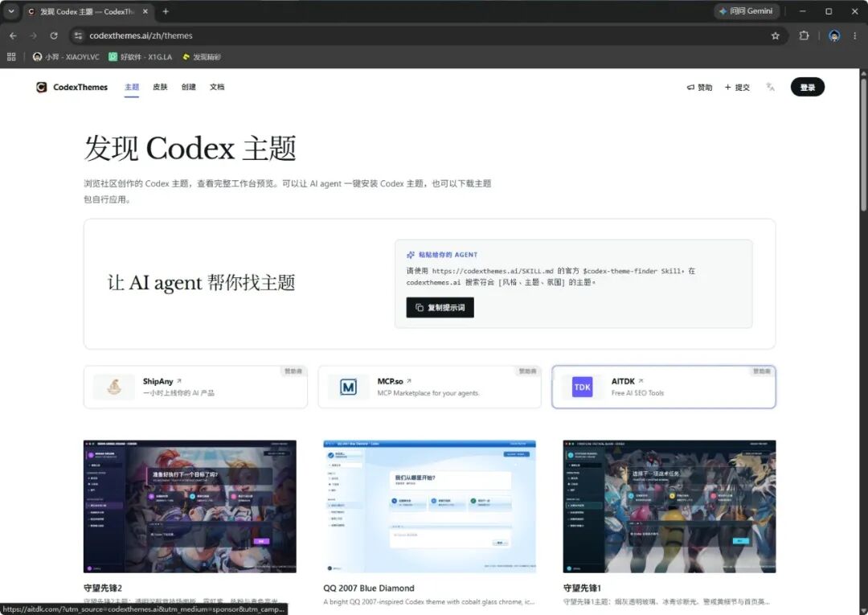
Task: Open the Chrome three-dot menu
Action: click(x=854, y=35)
